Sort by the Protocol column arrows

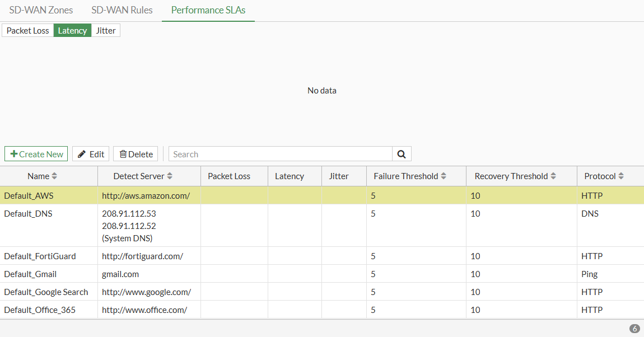pos(622,175)
